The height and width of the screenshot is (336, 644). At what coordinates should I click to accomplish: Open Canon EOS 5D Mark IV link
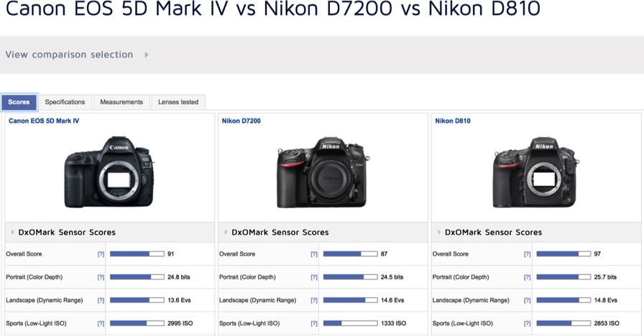[44, 121]
